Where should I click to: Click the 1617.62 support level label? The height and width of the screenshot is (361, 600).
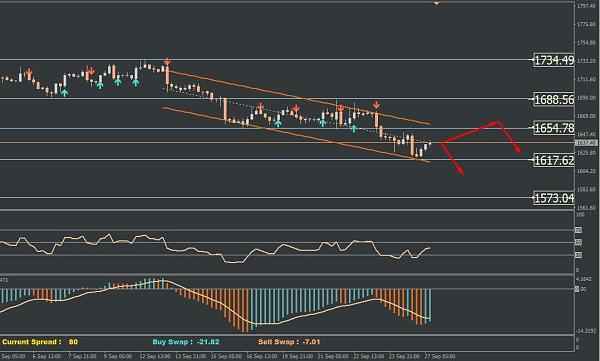coord(554,160)
